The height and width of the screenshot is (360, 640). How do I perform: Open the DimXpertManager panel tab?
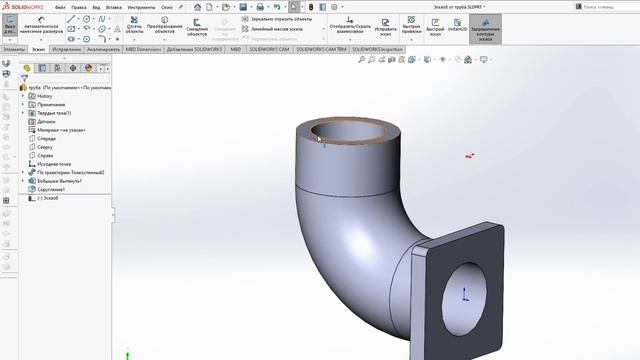(73, 68)
